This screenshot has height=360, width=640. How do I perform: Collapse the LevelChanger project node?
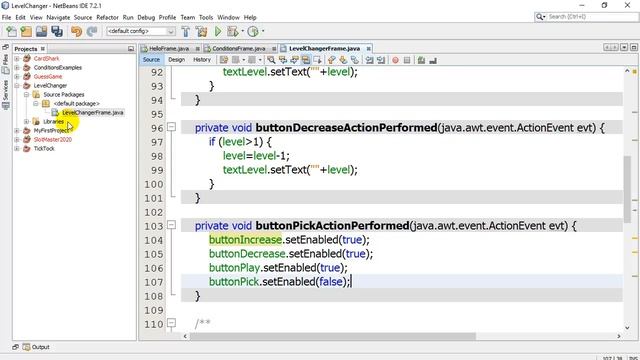click(x=17, y=85)
